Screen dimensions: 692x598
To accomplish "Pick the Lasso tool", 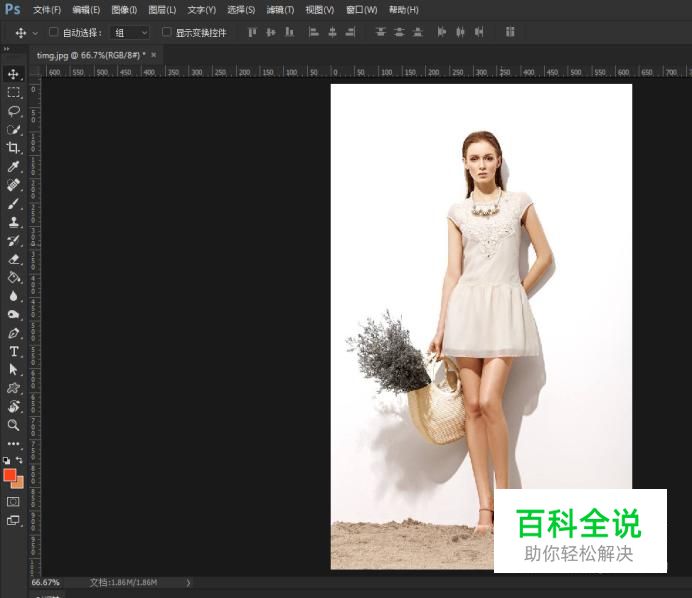I will point(14,111).
